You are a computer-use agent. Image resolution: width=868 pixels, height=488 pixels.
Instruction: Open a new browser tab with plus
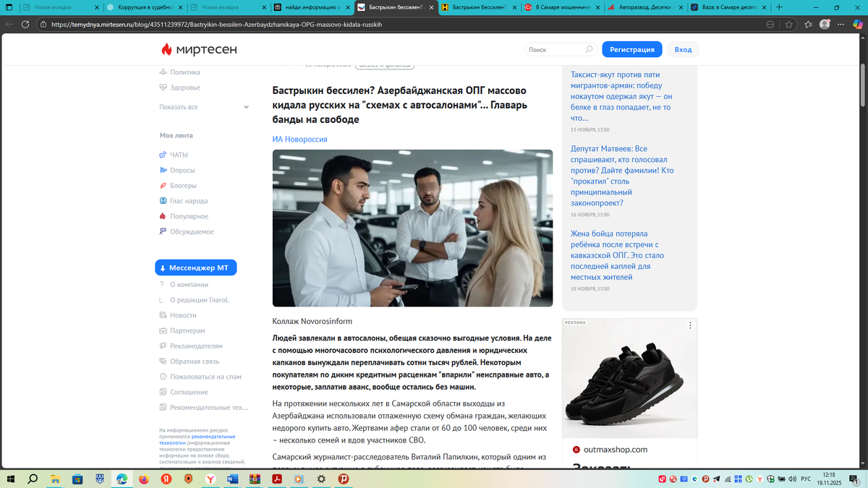(x=779, y=7)
